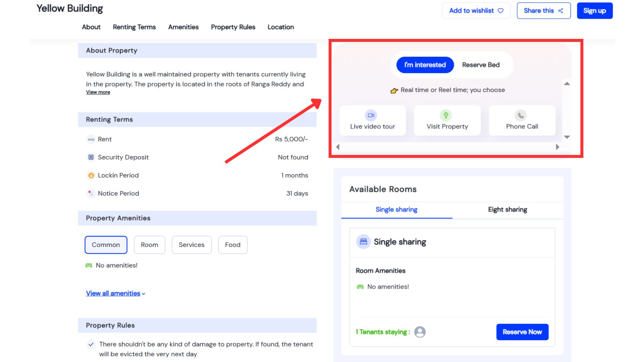Click the Live video tour camera icon
The height and width of the screenshot is (362, 644).
click(371, 115)
